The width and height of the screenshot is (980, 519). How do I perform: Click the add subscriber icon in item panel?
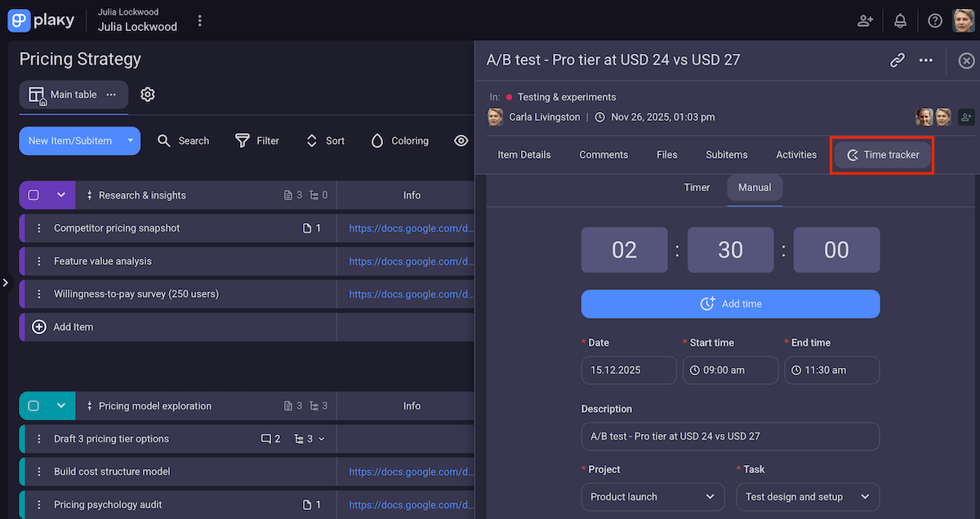[x=966, y=117]
